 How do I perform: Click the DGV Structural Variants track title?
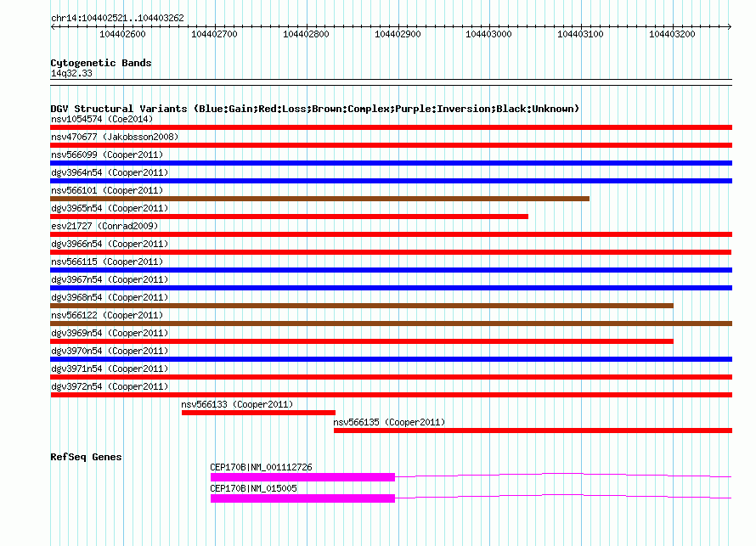315,109
